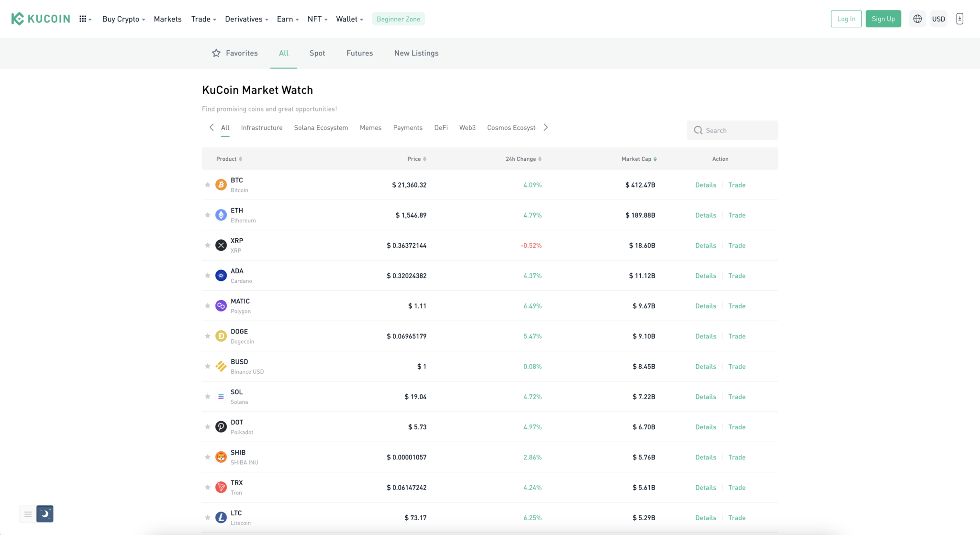Click the app download icon in top bar

coord(960,19)
